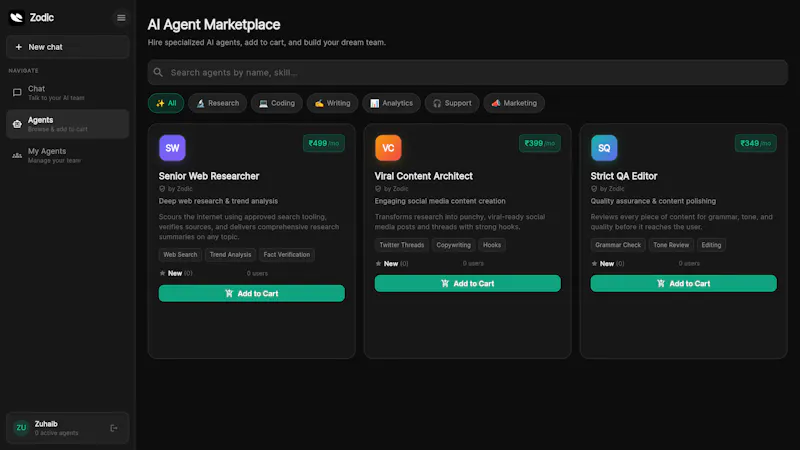
Task: Click the Grammar Check tag
Action: point(618,245)
